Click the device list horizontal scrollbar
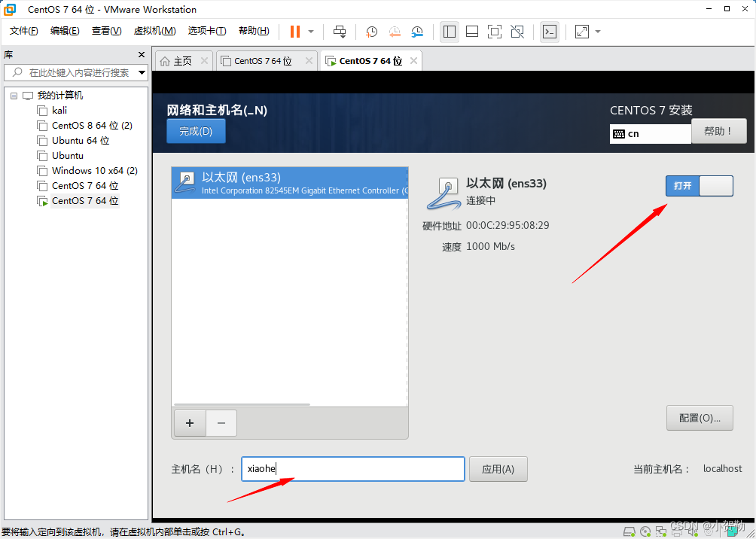756x539 pixels. (x=242, y=404)
